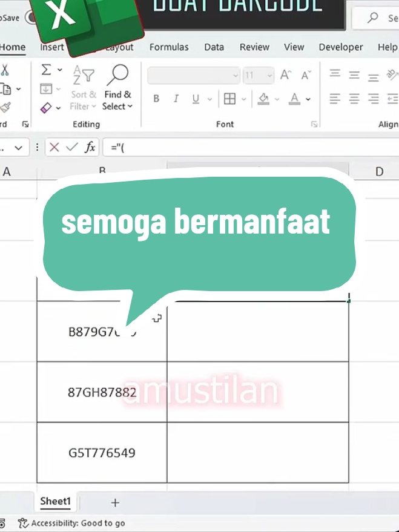Add a new sheet with plus button
This screenshot has height=532, width=399.
115,503
